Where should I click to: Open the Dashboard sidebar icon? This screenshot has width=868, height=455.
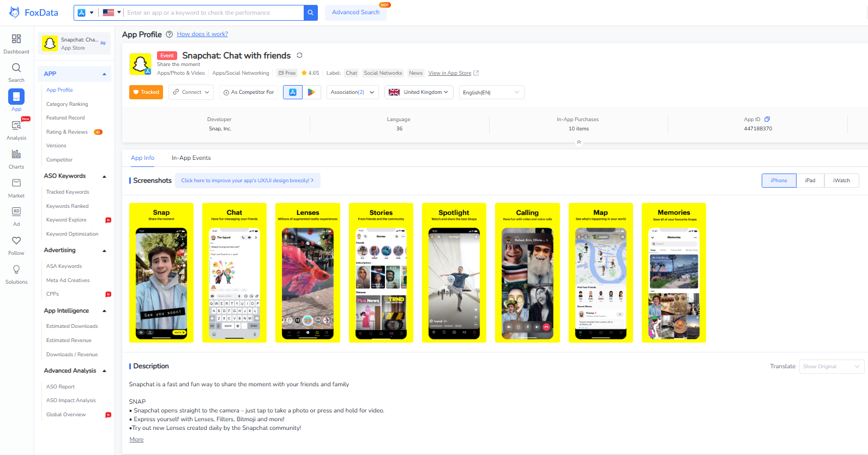tap(16, 39)
